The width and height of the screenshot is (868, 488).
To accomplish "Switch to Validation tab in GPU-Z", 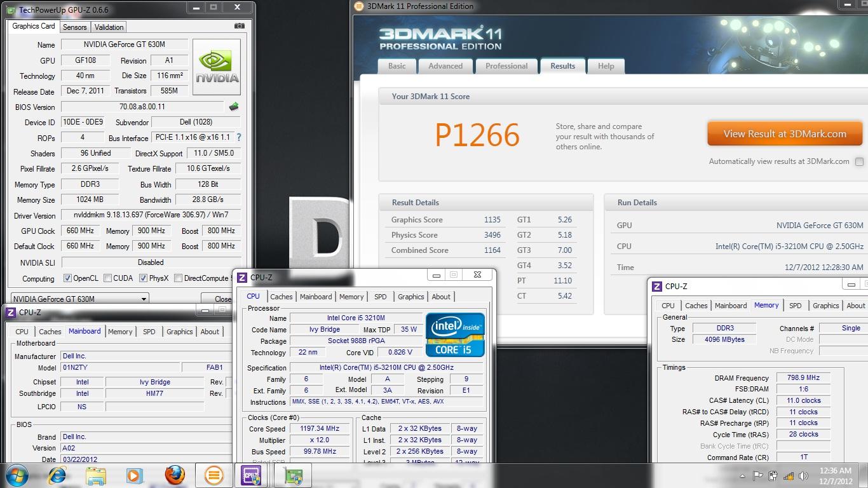I will [x=109, y=27].
